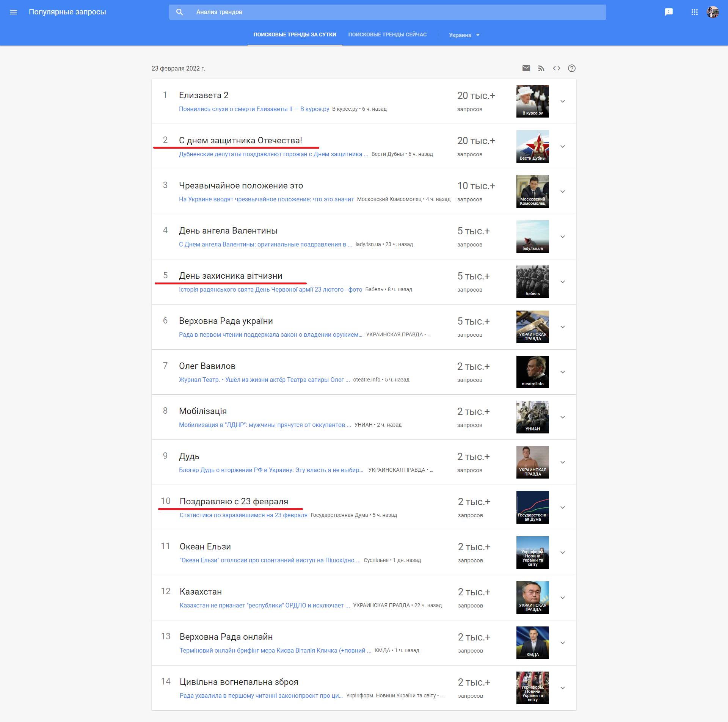Click the search magnifier icon

pyautogui.click(x=180, y=12)
